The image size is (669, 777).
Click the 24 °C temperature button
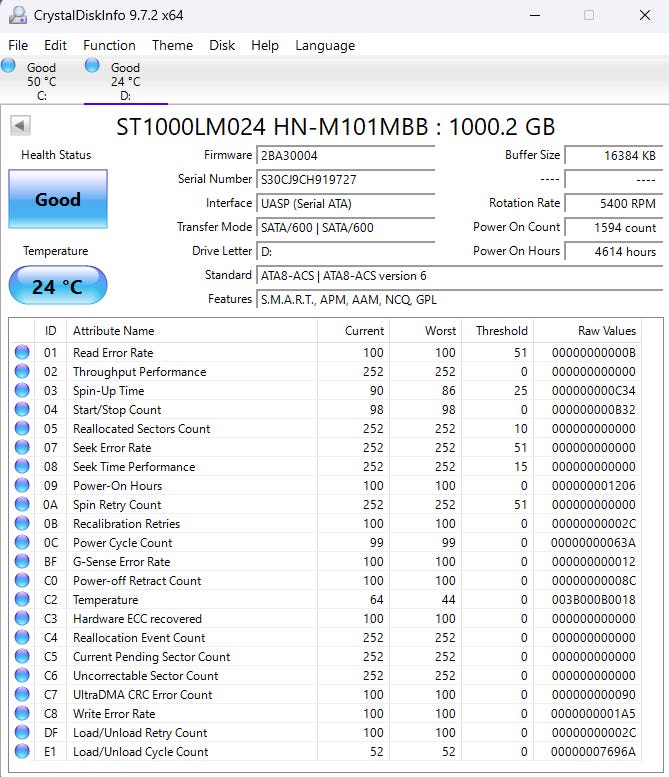[58, 285]
